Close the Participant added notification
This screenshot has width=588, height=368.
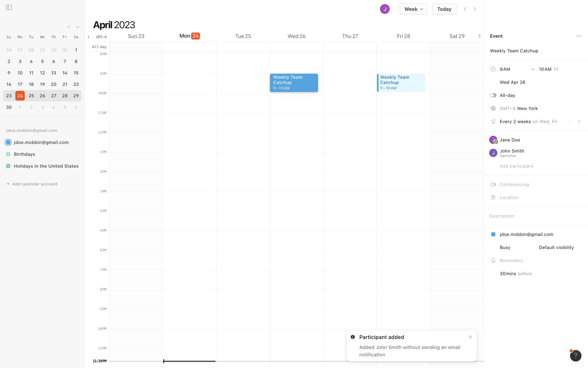click(x=470, y=337)
